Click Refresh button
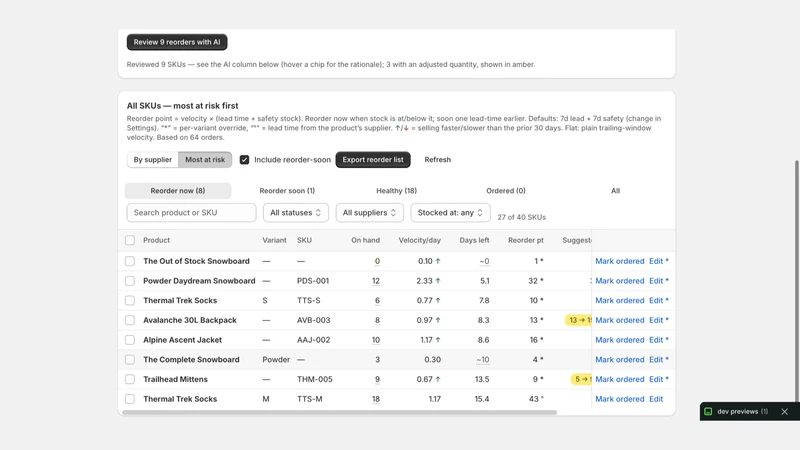Image resolution: width=800 pixels, height=450 pixels. tap(438, 160)
